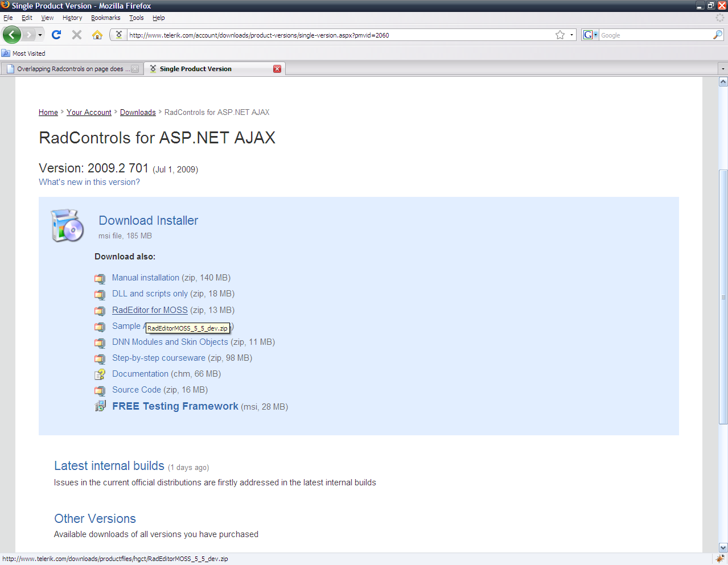Screen dimensions: 728x565
Task: Click the vertical scrollbar down arrow
Action: click(723, 547)
